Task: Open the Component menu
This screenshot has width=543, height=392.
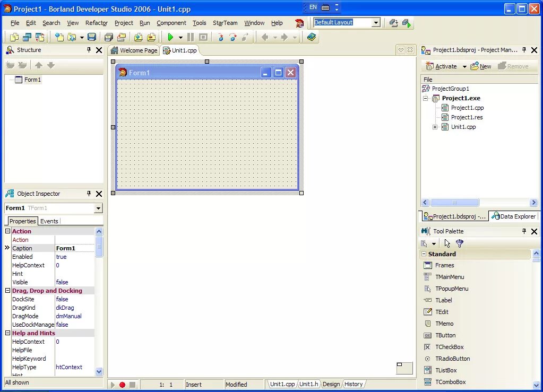Action: click(x=171, y=23)
